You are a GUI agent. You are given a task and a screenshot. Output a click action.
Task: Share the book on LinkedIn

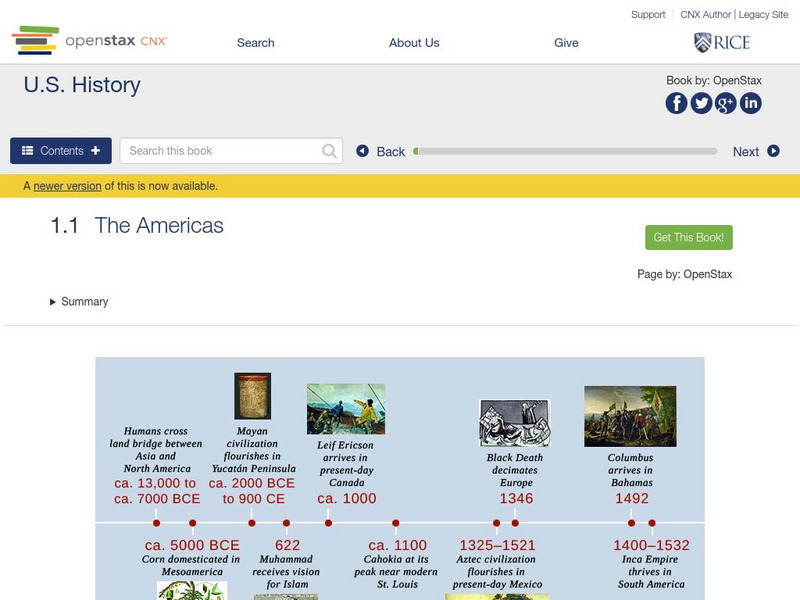(751, 103)
